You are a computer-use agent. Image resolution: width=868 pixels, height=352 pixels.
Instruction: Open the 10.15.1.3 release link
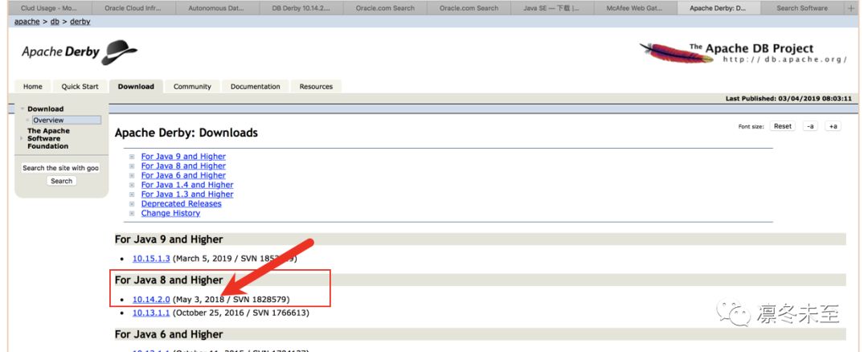[x=151, y=259]
